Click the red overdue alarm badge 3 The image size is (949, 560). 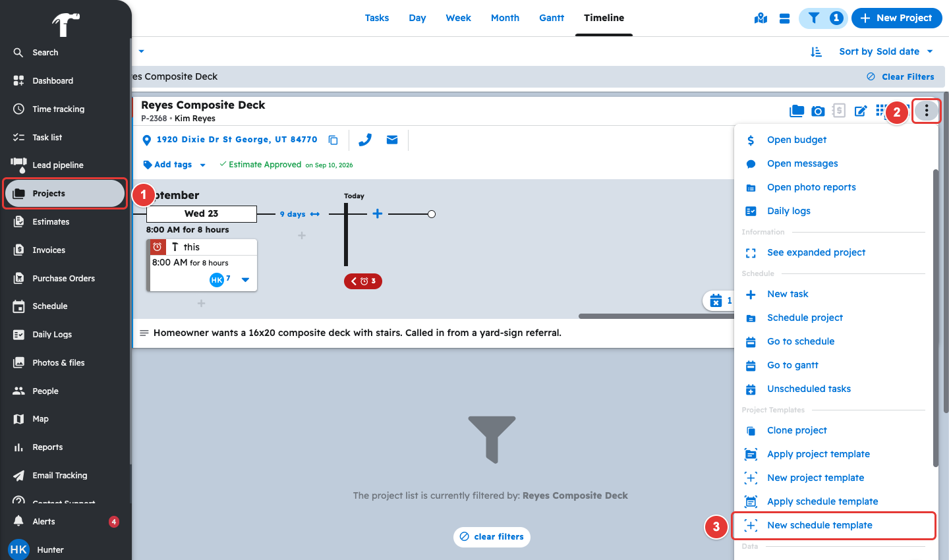point(363,281)
